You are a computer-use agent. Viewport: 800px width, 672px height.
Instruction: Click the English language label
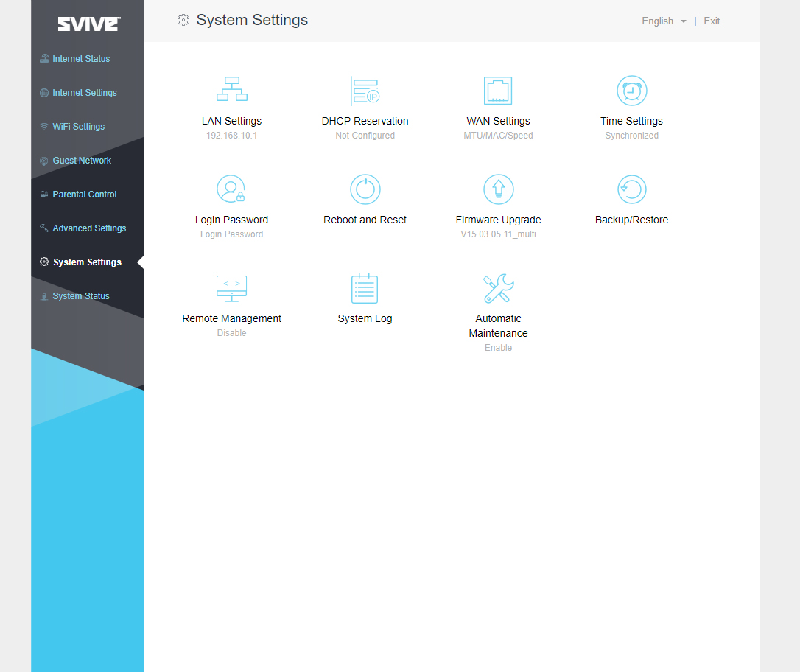(657, 21)
